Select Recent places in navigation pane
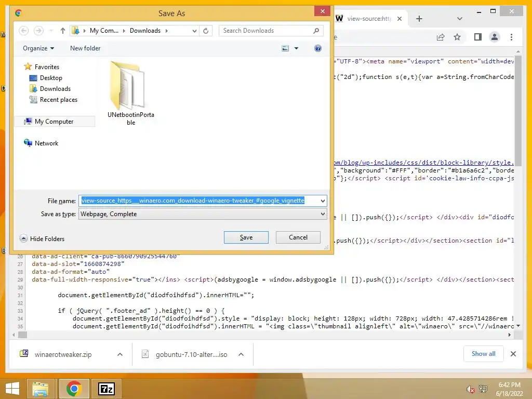This screenshot has height=399, width=532. [58, 99]
